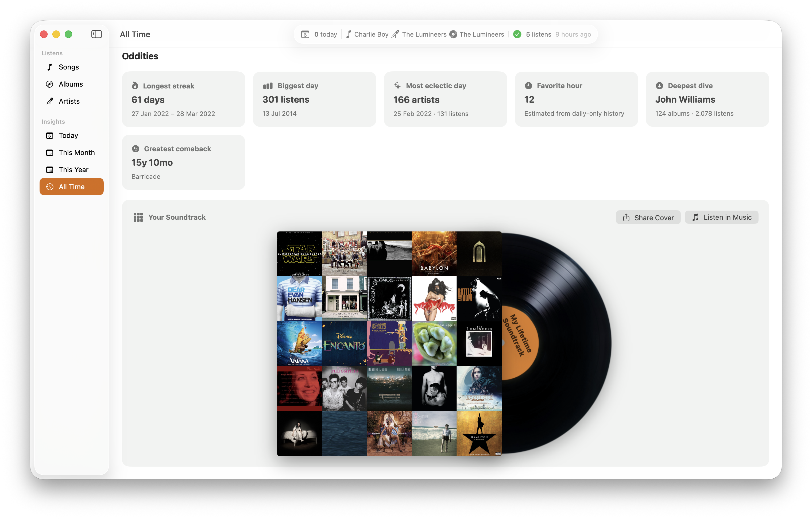Screen dimensions: 812x519
Task: Click the All Time clock icon
Action: point(49,187)
